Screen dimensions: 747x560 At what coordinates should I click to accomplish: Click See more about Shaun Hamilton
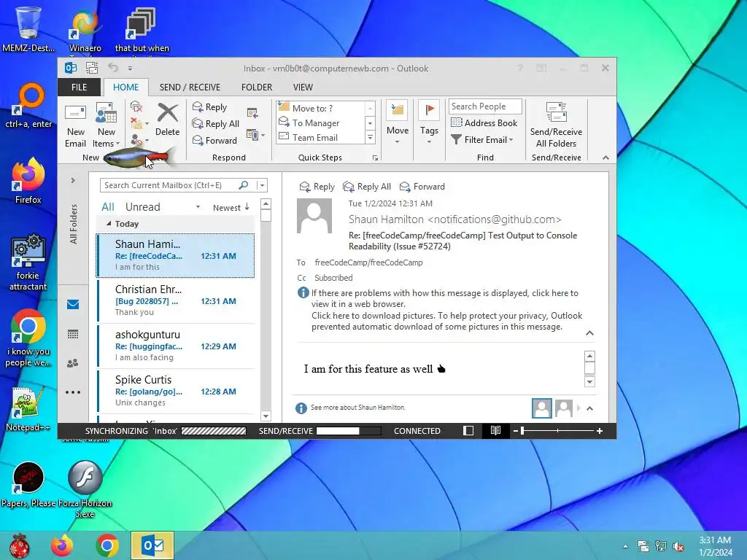tap(357, 408)
